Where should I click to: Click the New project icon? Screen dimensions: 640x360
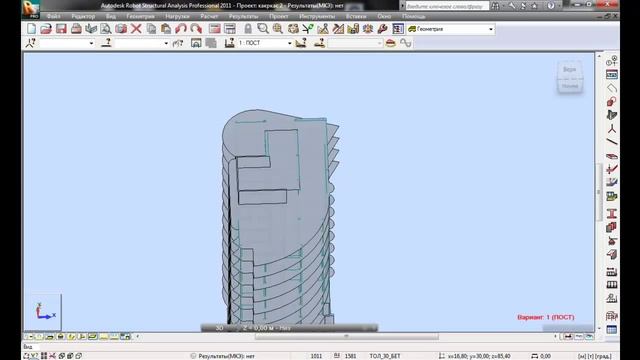[31, 29]
